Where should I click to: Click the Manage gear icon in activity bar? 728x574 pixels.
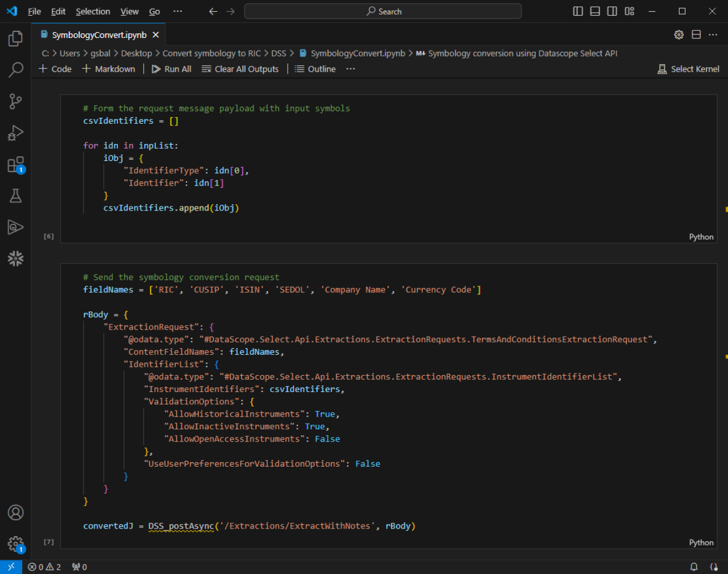16,544
